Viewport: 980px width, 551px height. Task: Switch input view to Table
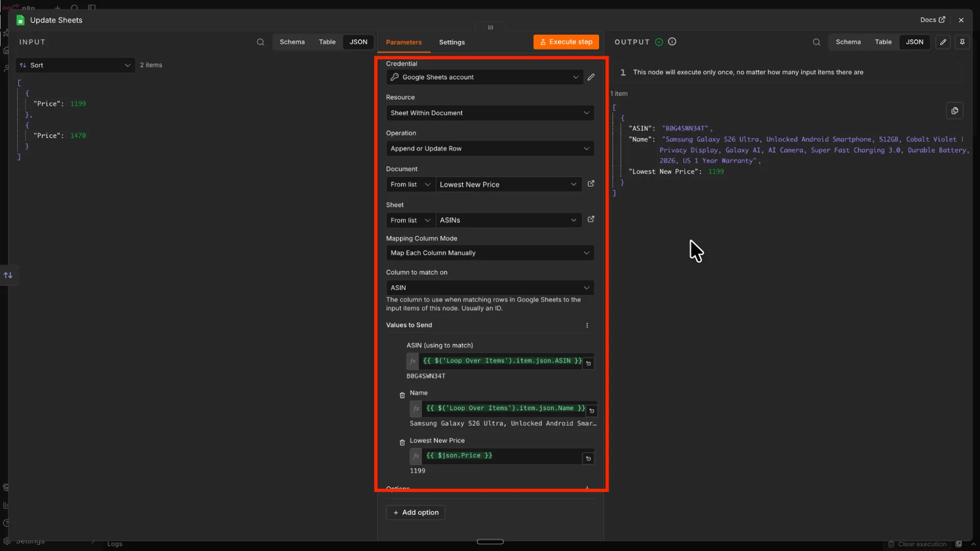click(327, 42)
